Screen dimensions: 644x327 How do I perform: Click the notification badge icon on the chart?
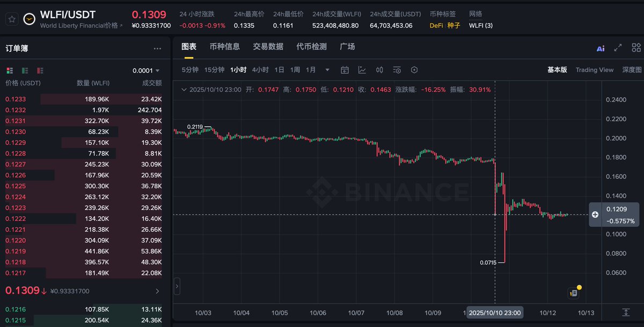tap(573, 293)
